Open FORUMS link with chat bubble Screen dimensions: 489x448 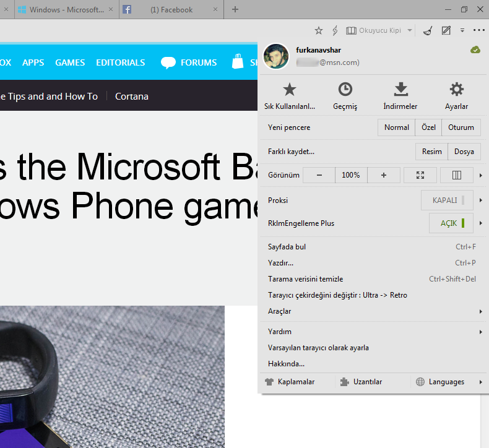coord(189,62)
